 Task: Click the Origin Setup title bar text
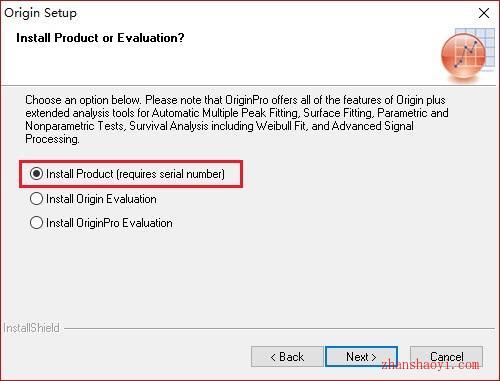(40, 13)
